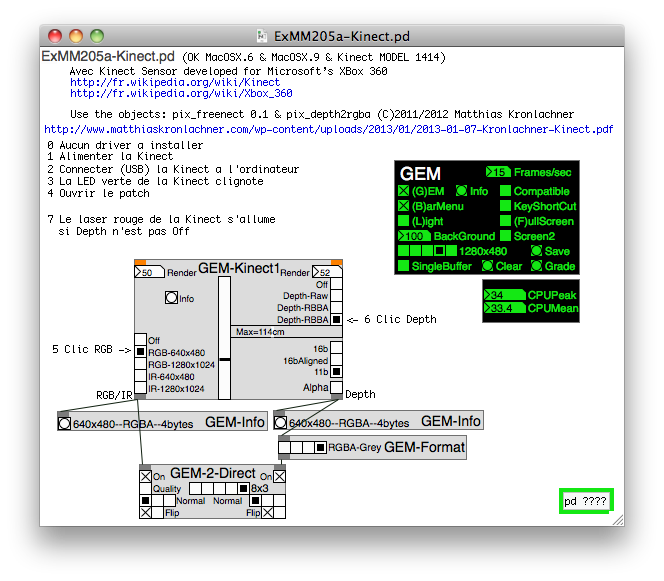
Task: Click the CPUMean number box
Action: [504, 308]
